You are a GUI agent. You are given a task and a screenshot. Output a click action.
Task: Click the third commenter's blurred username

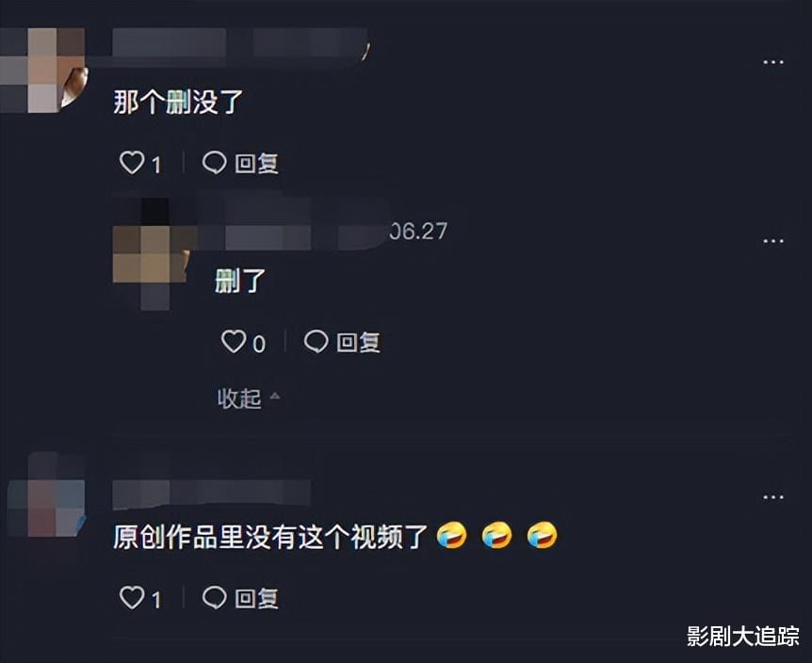211,493
